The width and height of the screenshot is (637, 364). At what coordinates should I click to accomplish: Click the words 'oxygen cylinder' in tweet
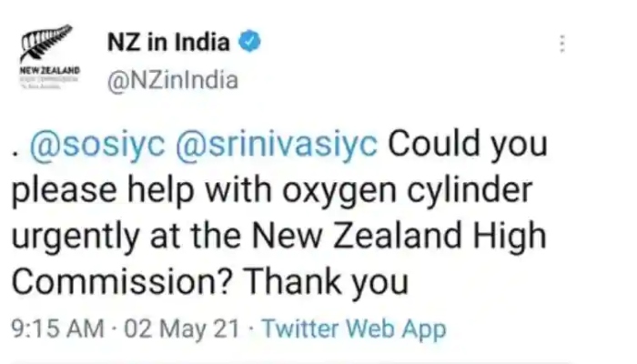407,190
